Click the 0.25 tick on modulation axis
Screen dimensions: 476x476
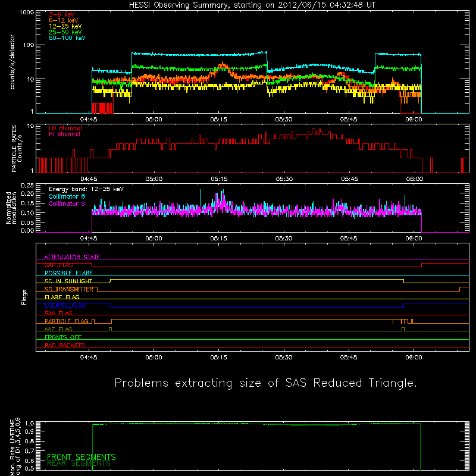coord(27,186)
